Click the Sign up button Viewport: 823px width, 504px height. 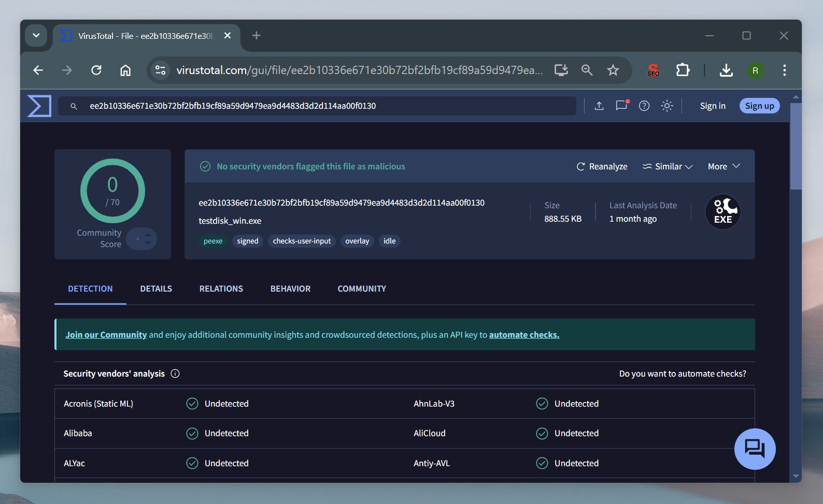(x=759, y=106)
